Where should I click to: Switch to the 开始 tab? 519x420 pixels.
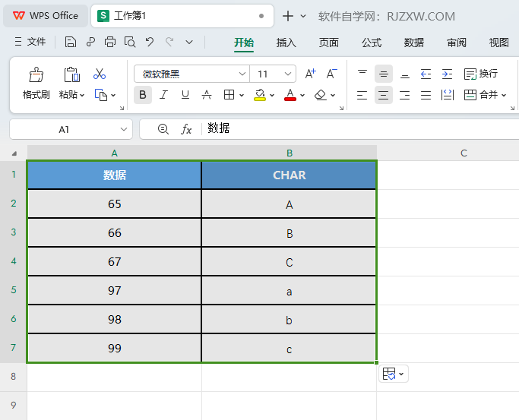[x=244, y=43]
